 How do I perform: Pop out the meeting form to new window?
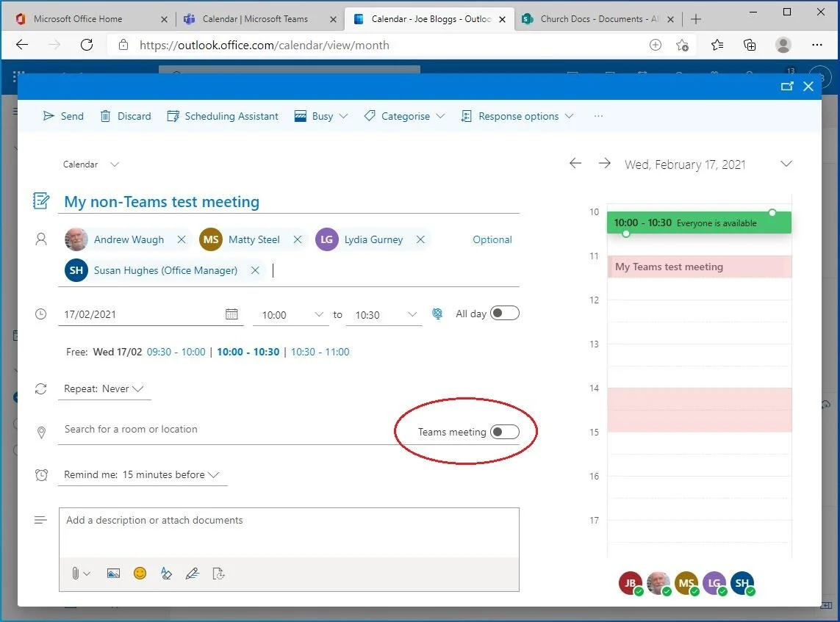(x=787, y=86)
